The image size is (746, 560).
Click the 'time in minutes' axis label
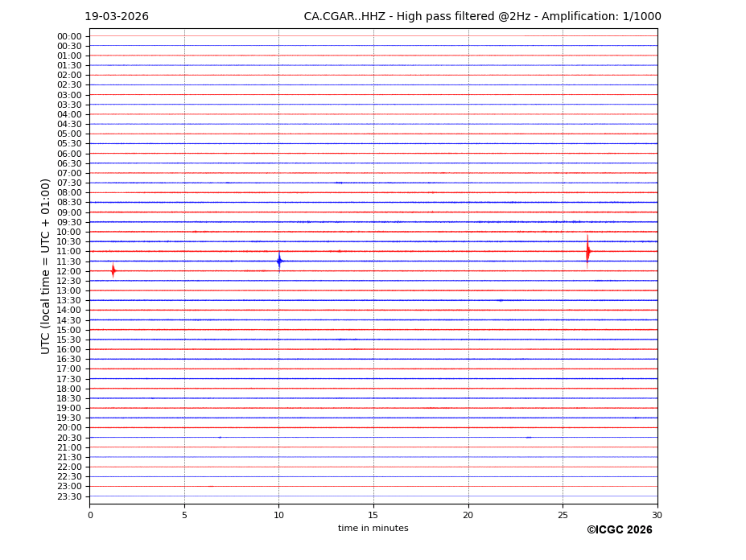pyautogui.click(x=373, y=529)
